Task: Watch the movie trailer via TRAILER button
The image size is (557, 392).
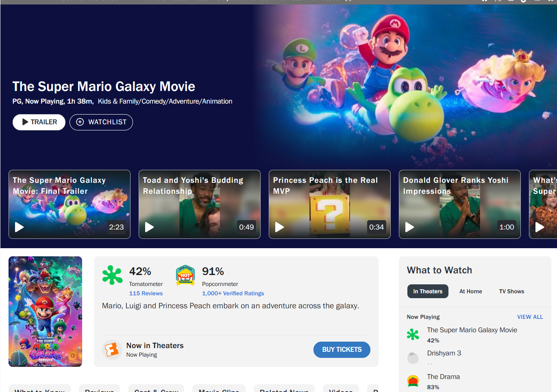Action: [x=39, y=122]
